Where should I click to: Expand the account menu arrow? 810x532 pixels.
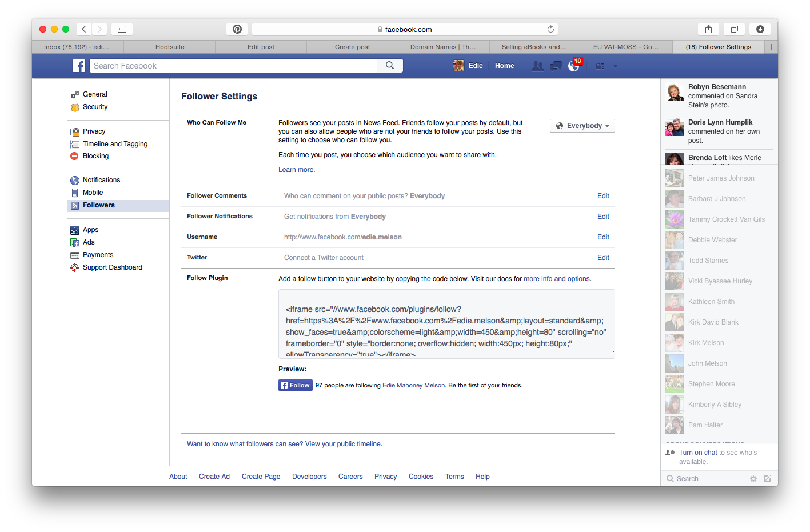(616, 66)
